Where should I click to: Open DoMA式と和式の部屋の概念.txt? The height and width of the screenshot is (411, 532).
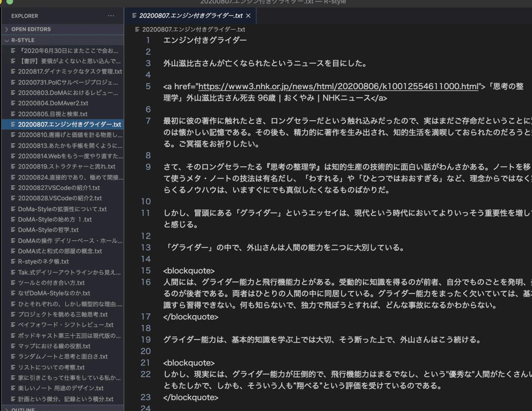(63, 251)
